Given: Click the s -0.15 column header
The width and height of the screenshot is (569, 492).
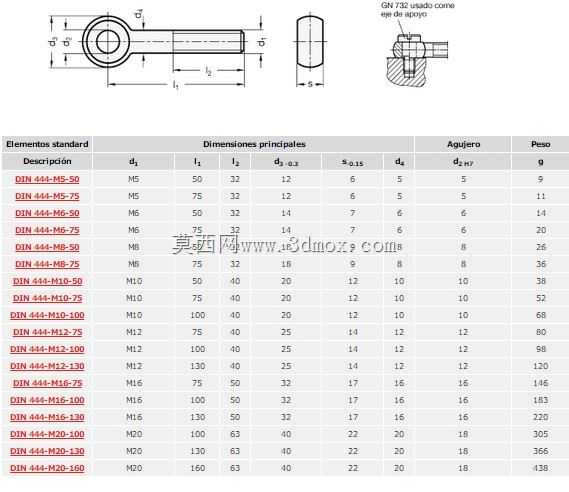Looking at the screenshot, I should pyautogui.click(x=352, y=161).
